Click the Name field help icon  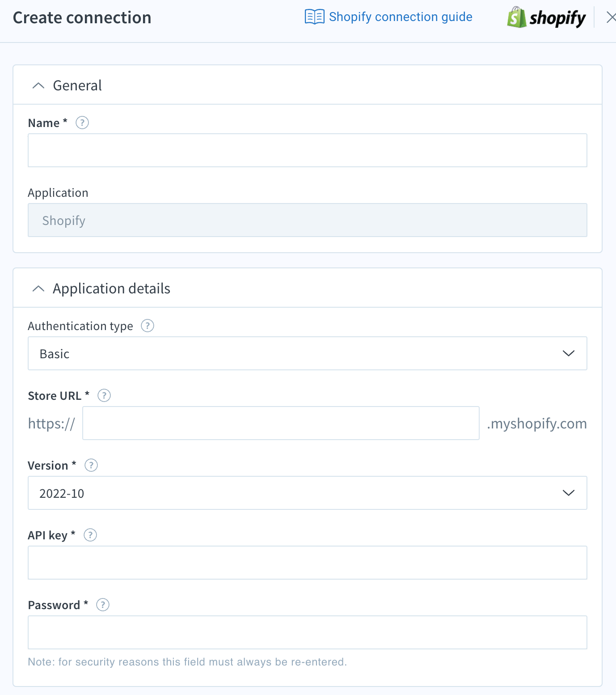coord(82,123)
